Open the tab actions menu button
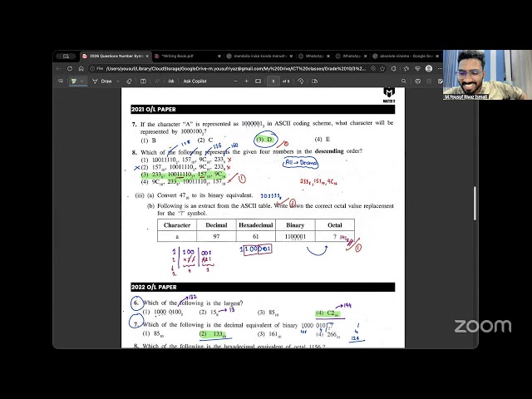 (66, 56)
